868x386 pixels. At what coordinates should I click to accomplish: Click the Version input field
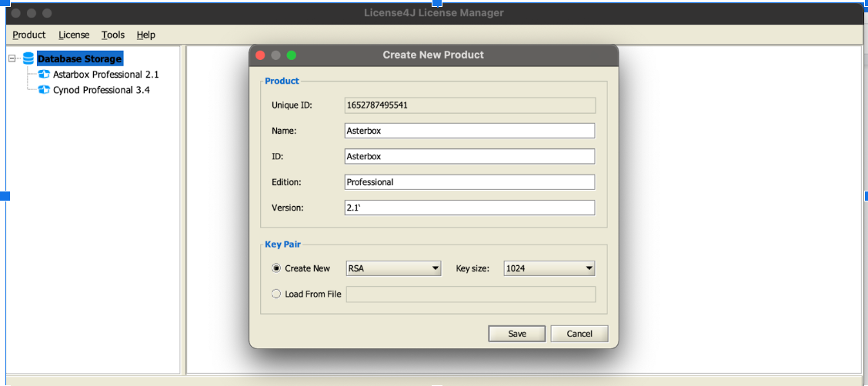coord(469,208)
